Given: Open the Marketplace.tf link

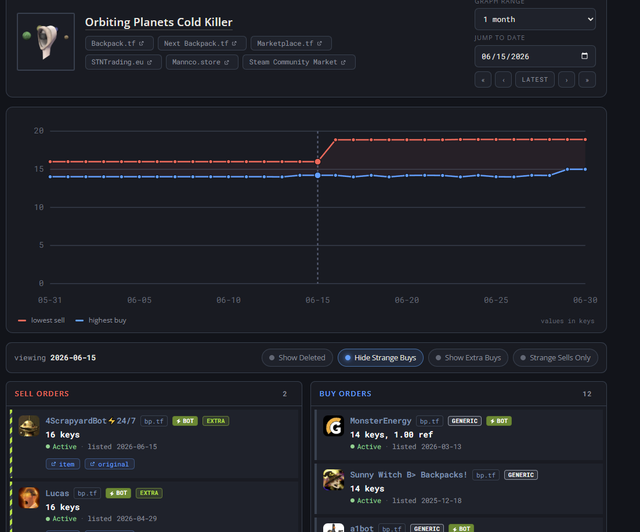Looking at the screenshot, I should (291, 43).
